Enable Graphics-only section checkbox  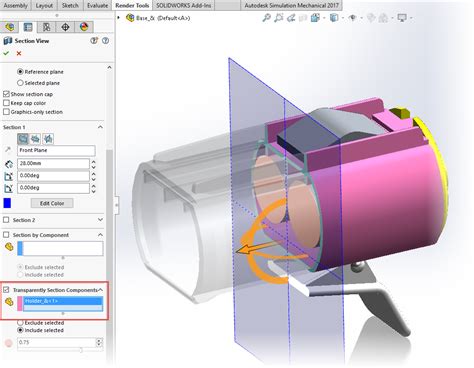coord(6,112)
